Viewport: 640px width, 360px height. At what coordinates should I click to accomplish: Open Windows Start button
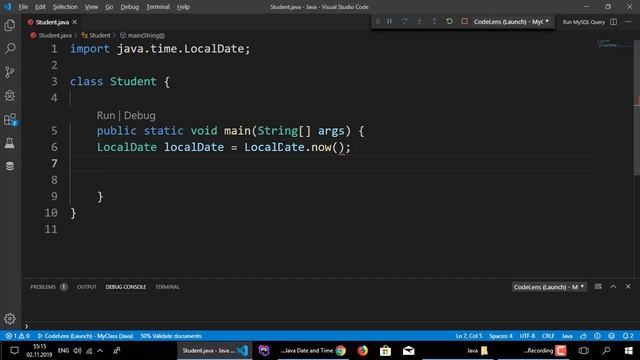tap(629, 351)
